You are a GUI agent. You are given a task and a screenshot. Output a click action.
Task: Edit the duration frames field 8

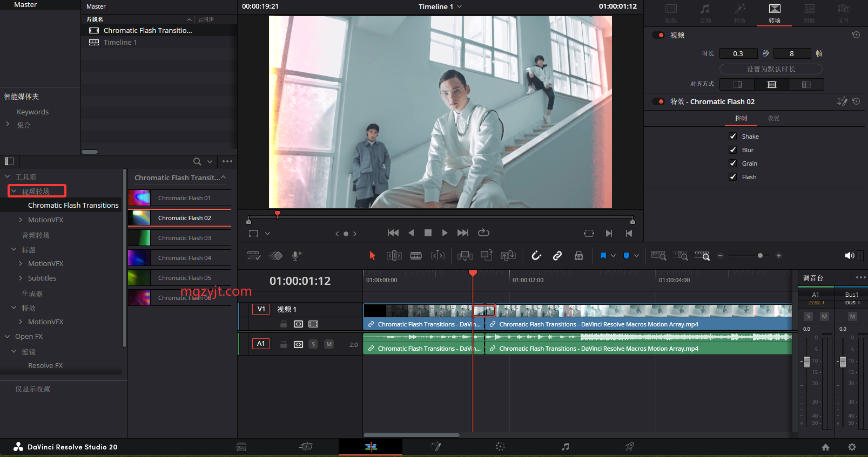click(792, 53)
